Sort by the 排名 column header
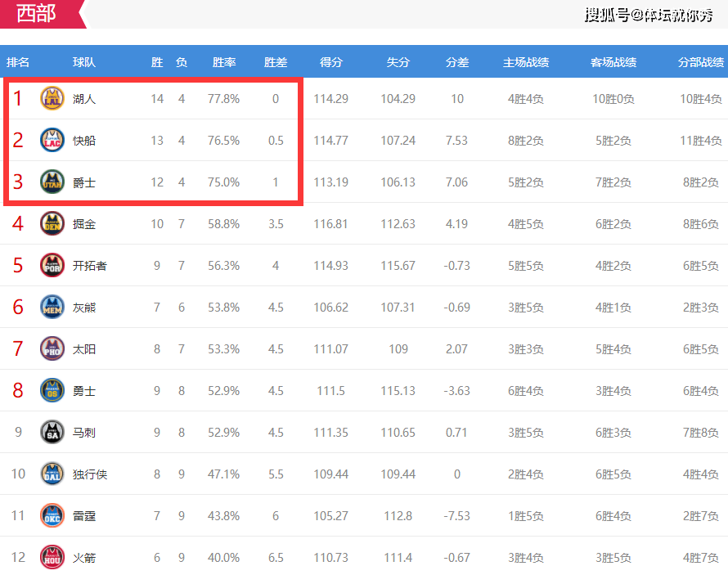 click(x=18, y=62)
